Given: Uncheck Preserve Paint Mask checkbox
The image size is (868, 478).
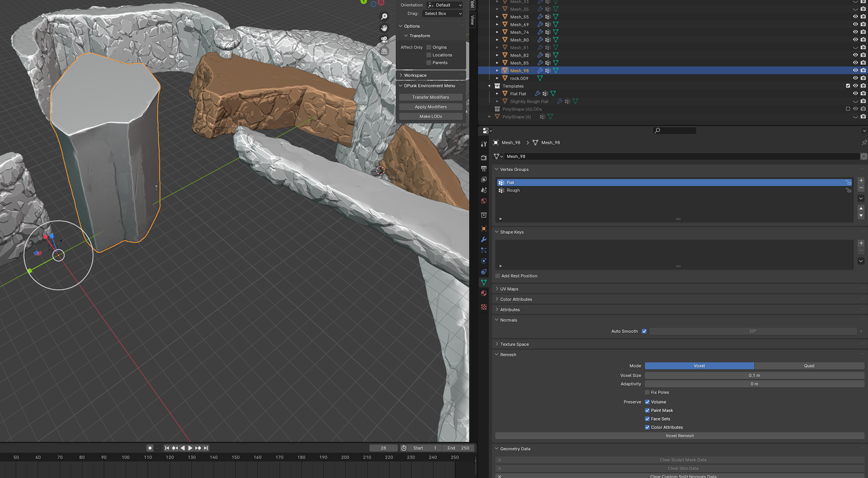Looking at the screenshot, I should click(x=647, y=411).
